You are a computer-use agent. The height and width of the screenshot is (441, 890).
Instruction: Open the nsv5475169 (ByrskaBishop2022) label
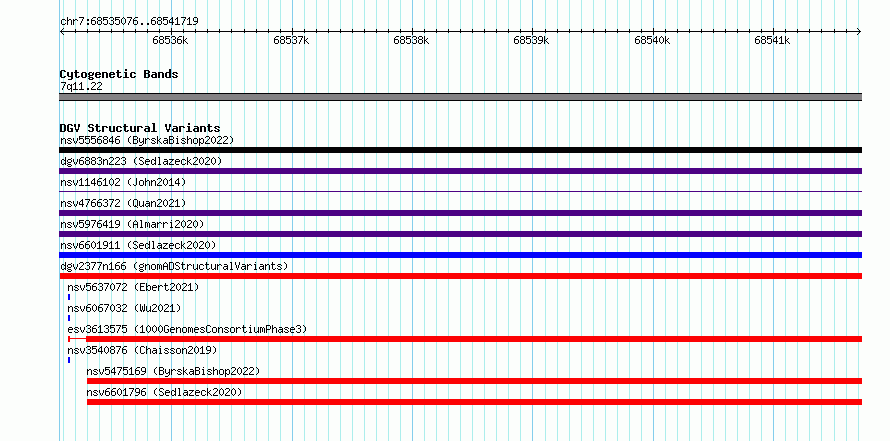click(x=173, y=371)
